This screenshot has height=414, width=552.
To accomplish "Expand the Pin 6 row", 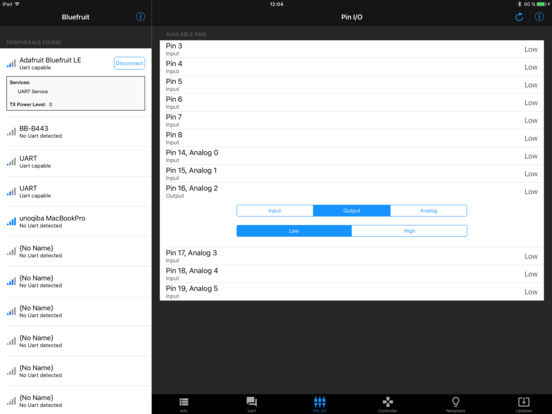I will 352,102.
